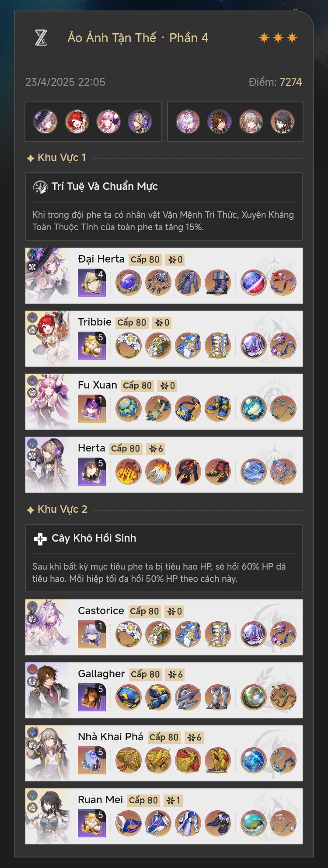Click Gallagher's link rope relic

[283, 697]
